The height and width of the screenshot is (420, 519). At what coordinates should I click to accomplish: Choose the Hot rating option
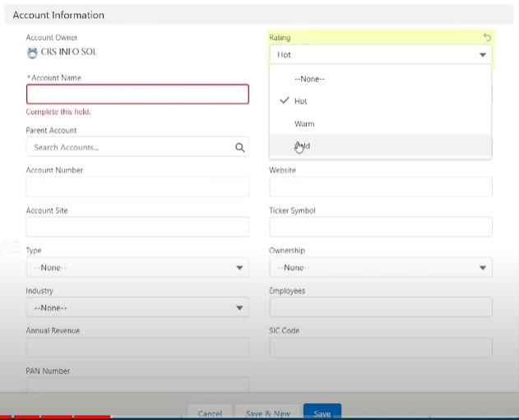pos(301,101)
